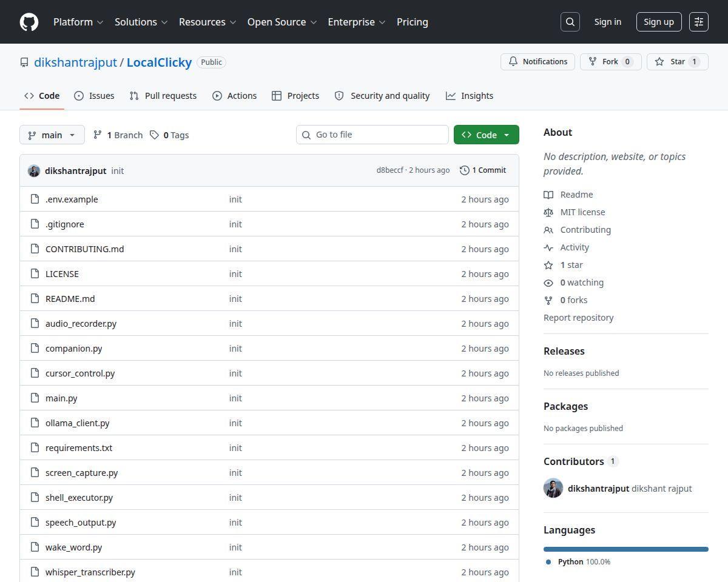
Task: Click the pulse icon next to Activity
Action: [x=548, y=247]
